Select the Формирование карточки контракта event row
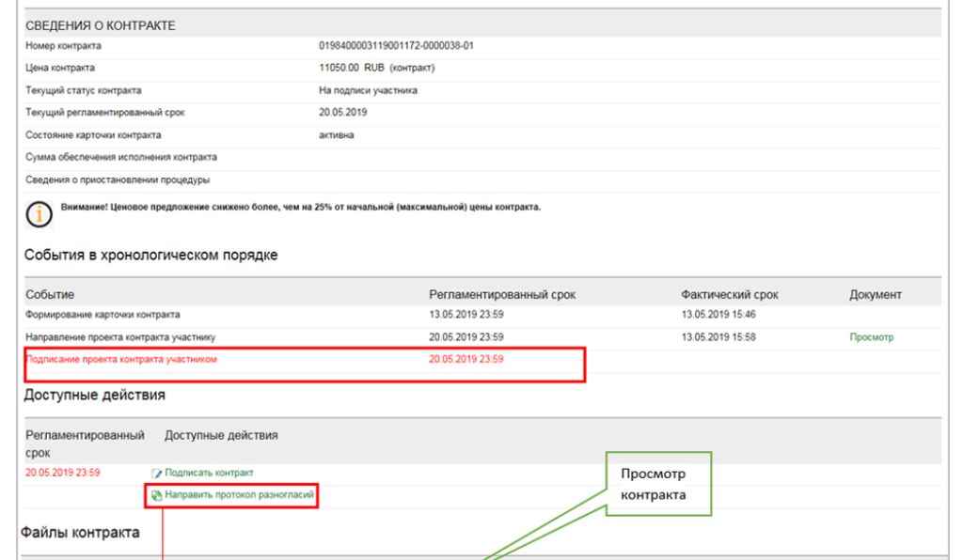The image size is (963, 560). tap(103, 315)
